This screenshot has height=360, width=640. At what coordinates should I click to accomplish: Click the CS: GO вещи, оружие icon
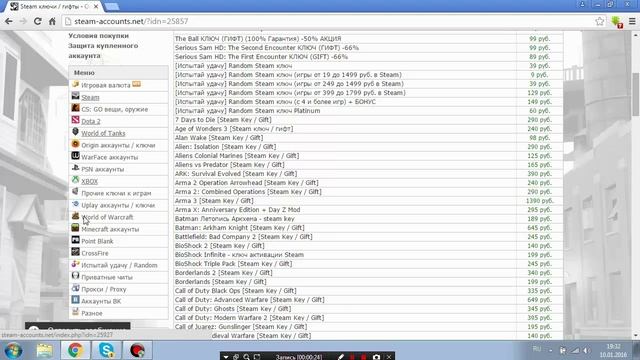coord(75,108)
